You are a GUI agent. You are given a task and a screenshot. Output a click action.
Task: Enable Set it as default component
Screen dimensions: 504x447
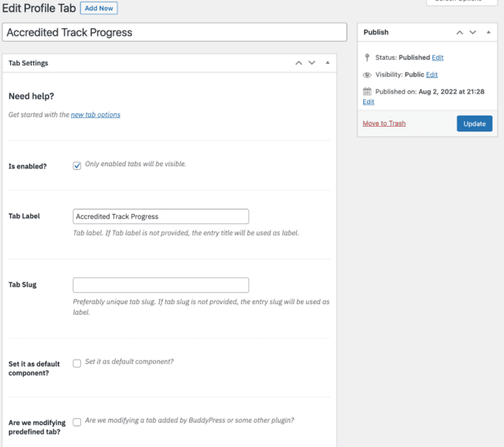[77, 363]
